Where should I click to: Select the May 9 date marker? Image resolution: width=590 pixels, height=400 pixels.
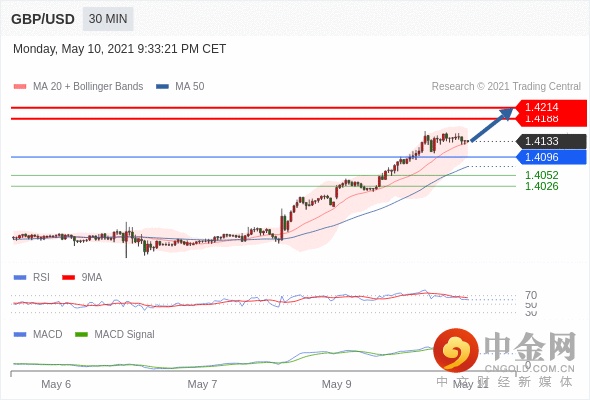337,384
